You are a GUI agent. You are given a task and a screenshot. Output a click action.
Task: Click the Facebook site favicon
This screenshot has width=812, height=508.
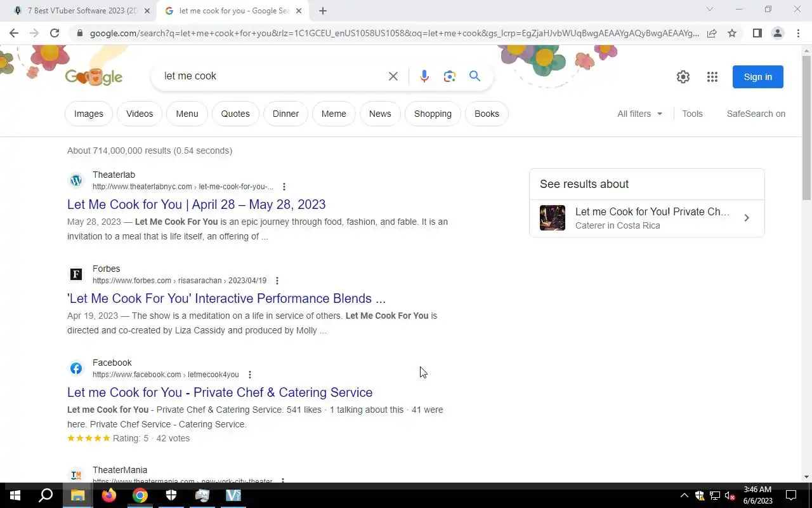pos(76,368)
